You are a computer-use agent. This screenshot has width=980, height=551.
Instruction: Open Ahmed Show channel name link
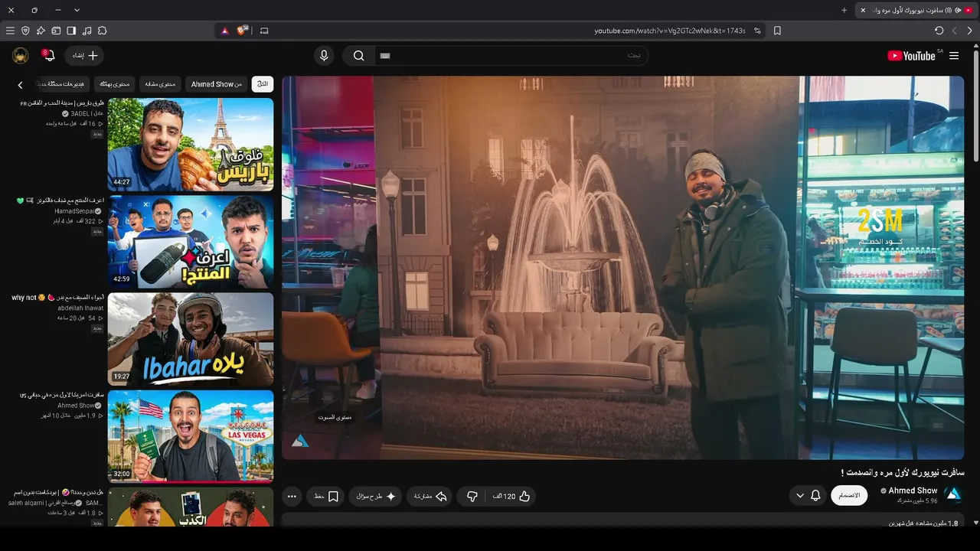(x=913, y=491)
